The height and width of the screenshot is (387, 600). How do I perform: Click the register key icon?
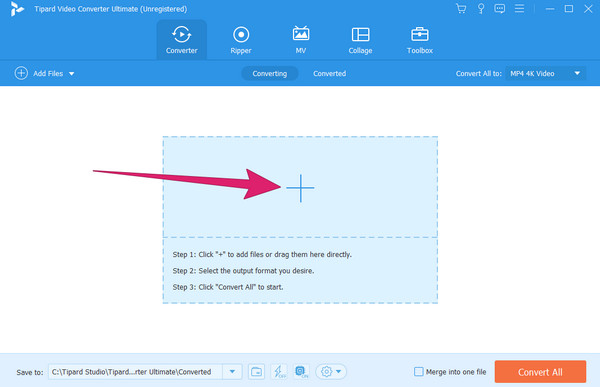coord(481,8)
